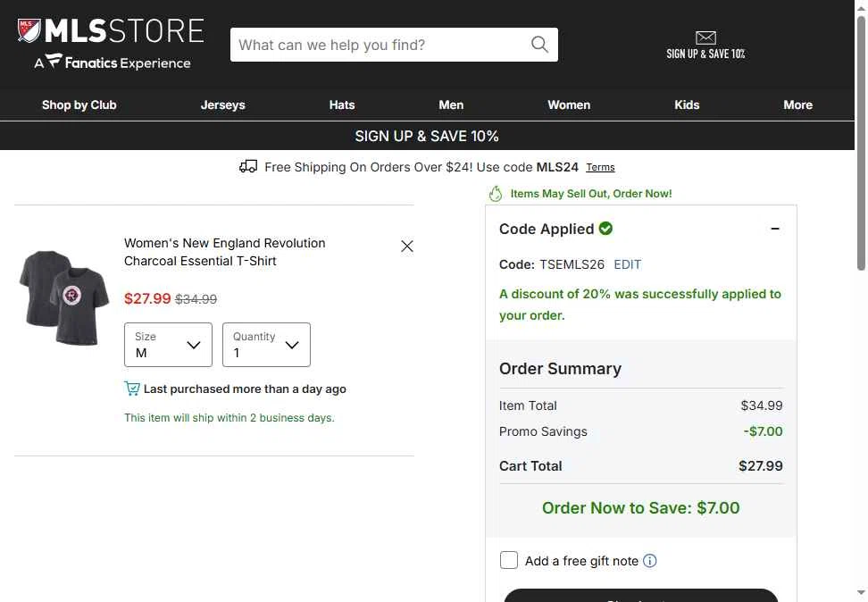The height and width of the screenshot is (602, 868).
Task: Click the search magnifier icon
Action: point(539,45)
